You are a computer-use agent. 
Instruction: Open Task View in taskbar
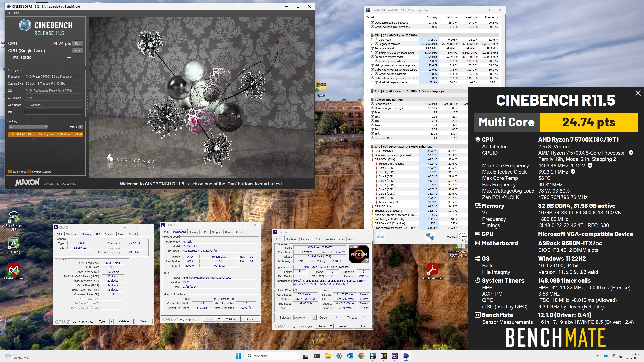click(x=305, y=356)
